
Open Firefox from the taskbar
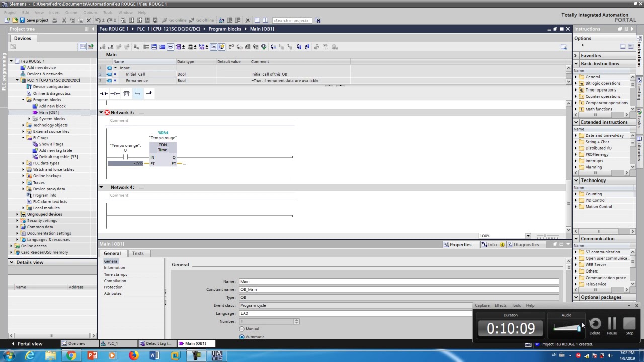tap(133, 356)
